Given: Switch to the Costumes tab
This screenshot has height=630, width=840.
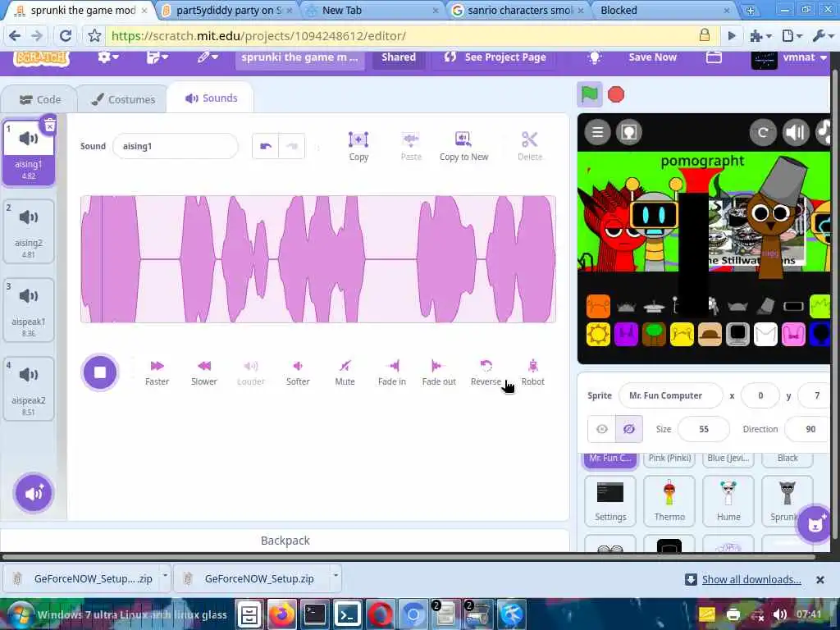Looking at the screenshot, I should pos(123,99).
